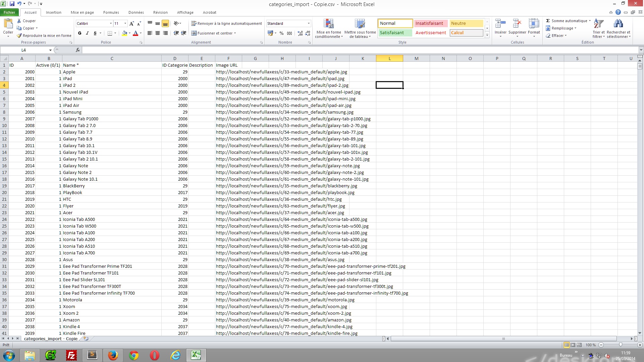644x362 pixels.
Task: Apply the Insatisfaisant cell style swatch
Action: [x=431, y=23]
